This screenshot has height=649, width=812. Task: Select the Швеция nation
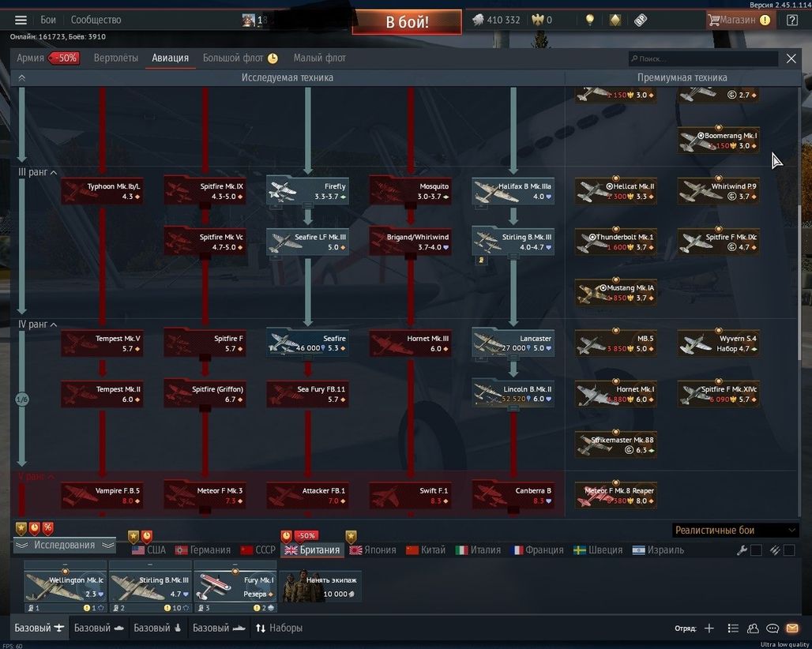pos(598,550)
